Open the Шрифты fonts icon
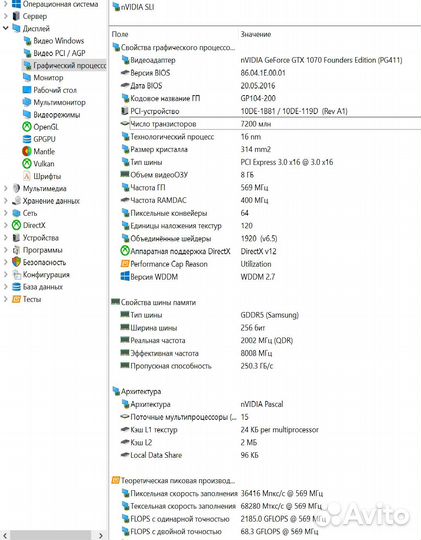Screen dimensions: 421x540 (27, 176)
